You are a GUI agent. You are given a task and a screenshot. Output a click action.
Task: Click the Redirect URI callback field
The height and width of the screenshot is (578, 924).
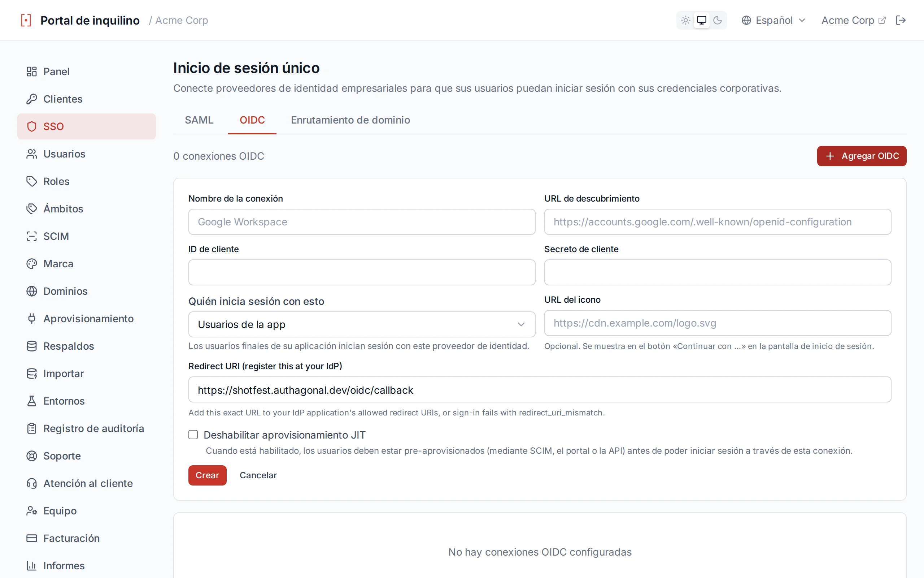pos(540,389)
